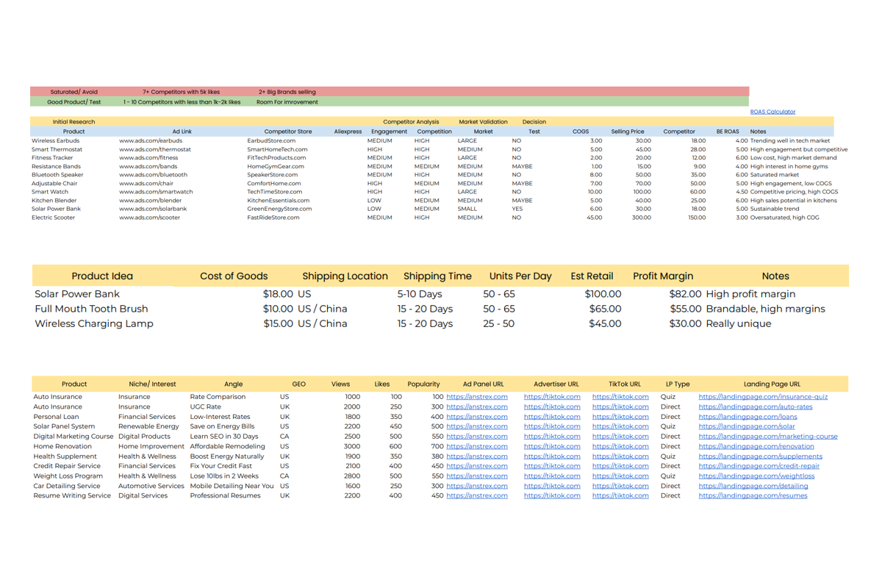The height and width of the screenshot is (588, 882).
Task: Open the insurance-quiz landing page link
Action: (763, 397)
